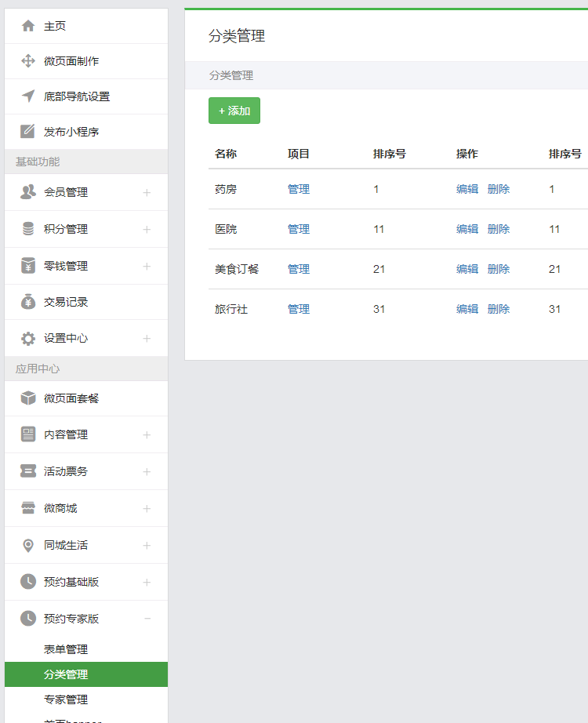Screen dimensions: 588x723
Task: Click 编辑 link for 医院 row
Action: [x=467, y=229]
